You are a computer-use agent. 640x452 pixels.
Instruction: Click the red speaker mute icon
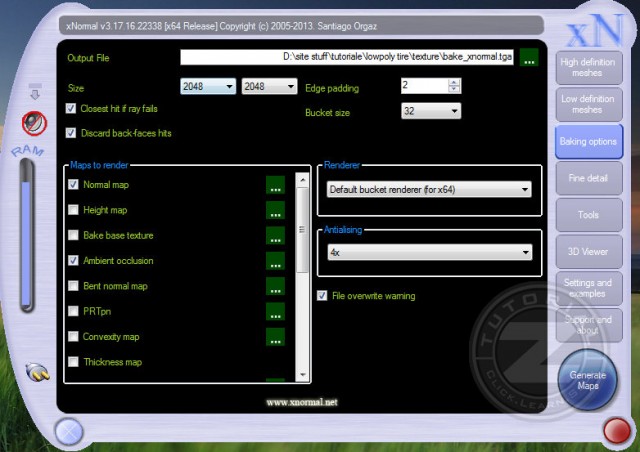pyautogui.click(x=35, y=123)
